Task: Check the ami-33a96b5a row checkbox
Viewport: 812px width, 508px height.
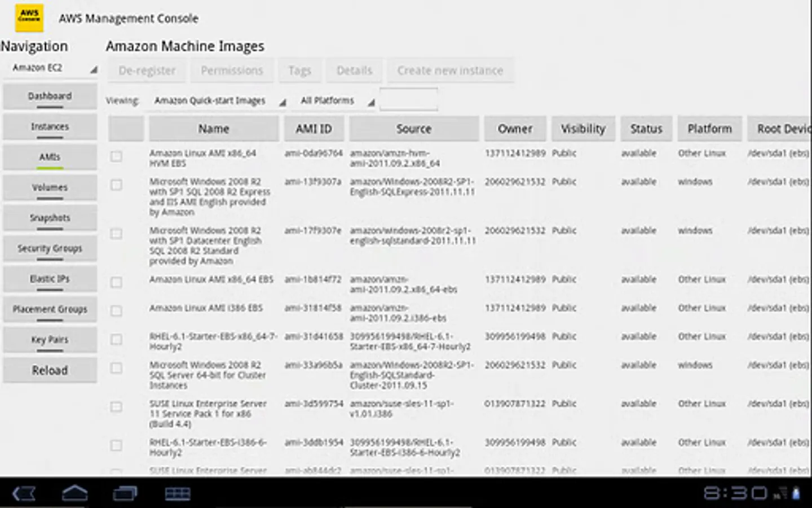Action: [116, 368]
